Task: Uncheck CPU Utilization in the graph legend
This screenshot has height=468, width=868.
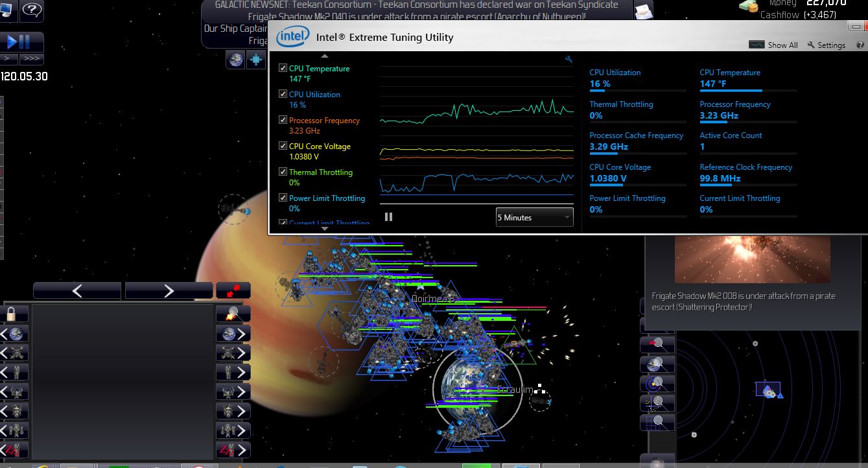Action: [x=283, y=94]
